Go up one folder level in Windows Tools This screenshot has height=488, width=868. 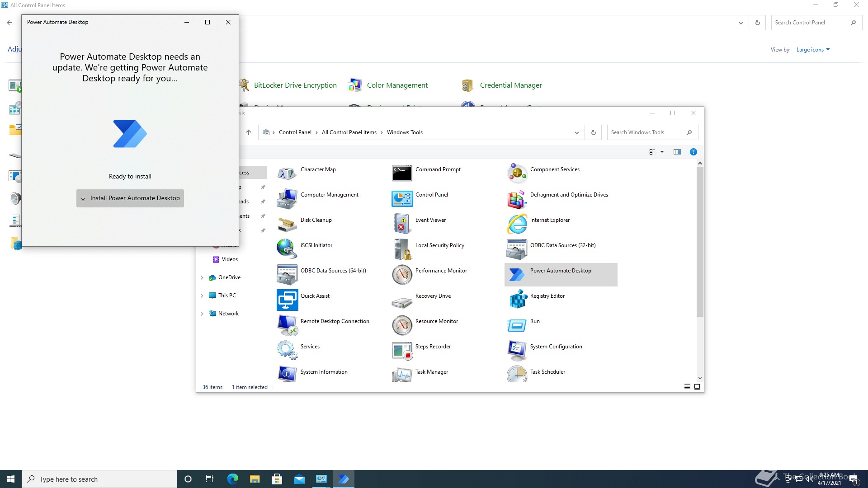(248, 132)
